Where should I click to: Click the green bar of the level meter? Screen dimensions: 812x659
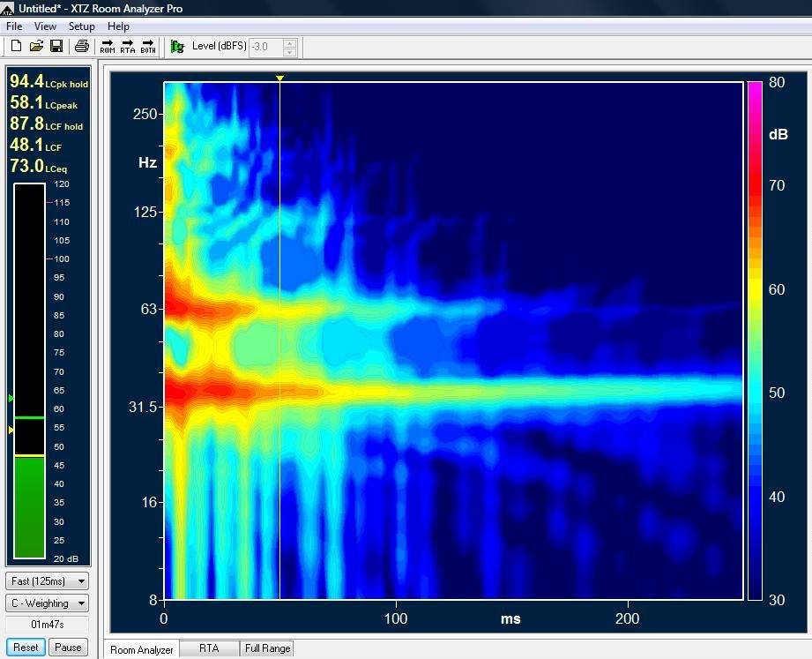(29, 507)
